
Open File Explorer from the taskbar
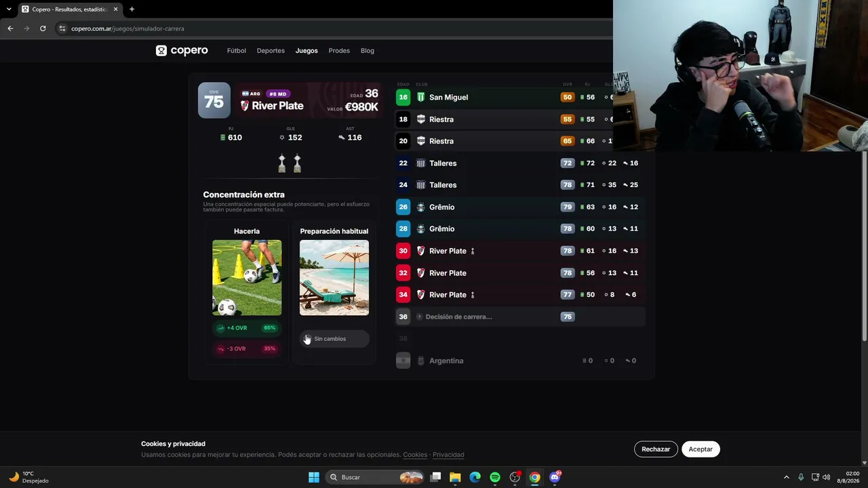[455, 477]
